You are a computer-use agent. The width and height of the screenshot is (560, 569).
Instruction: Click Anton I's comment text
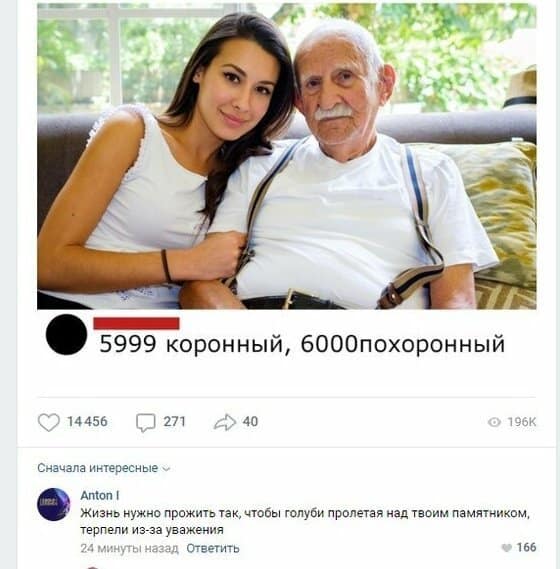coord(305,521)
